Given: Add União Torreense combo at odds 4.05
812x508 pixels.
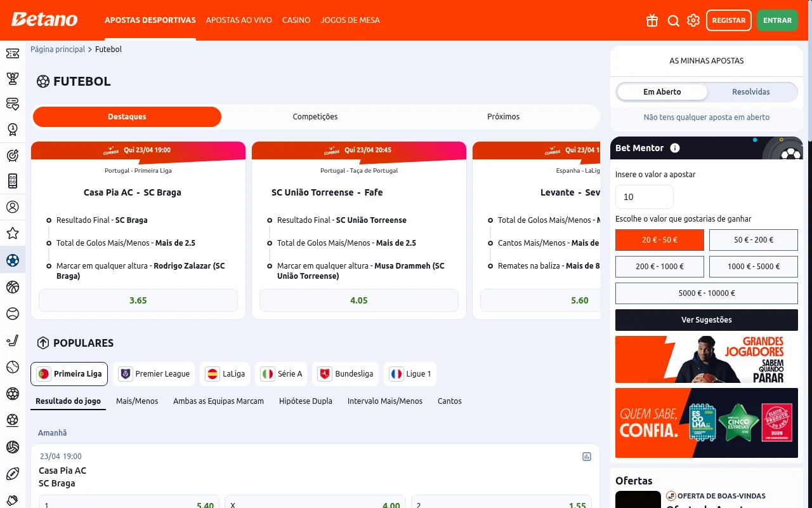Looking at the screenshot, I should 359,300.
